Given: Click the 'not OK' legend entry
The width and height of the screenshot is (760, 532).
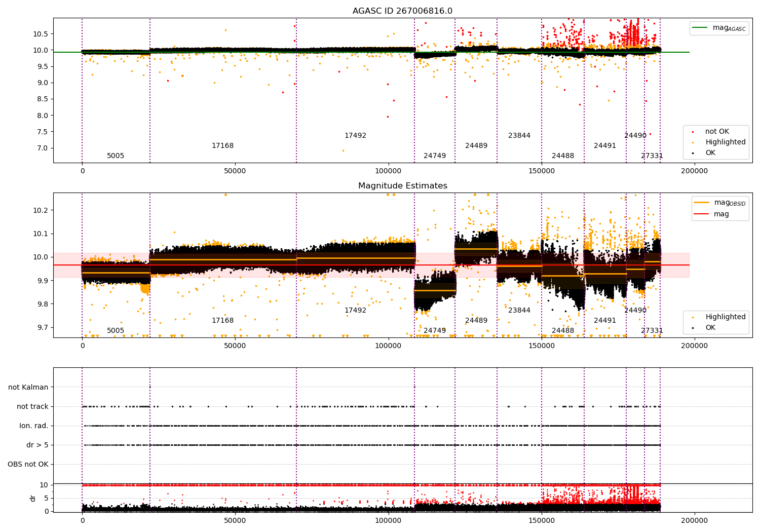Looking at the screenshot, I should click(x=716, y=131).
